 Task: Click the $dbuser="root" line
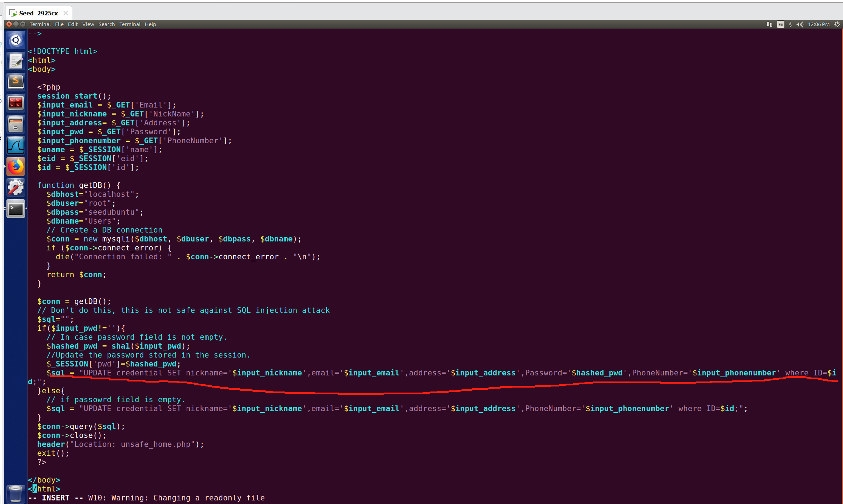81,203
